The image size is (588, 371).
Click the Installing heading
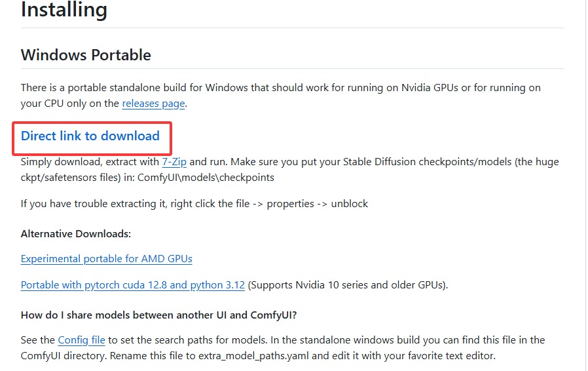pyautogui.click(x=64, y=9)
